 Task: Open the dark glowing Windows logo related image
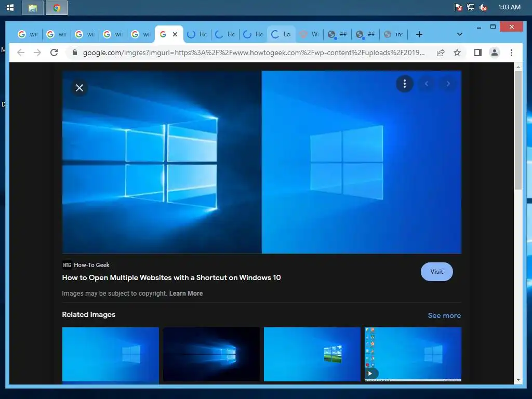[x=211, y=354]
